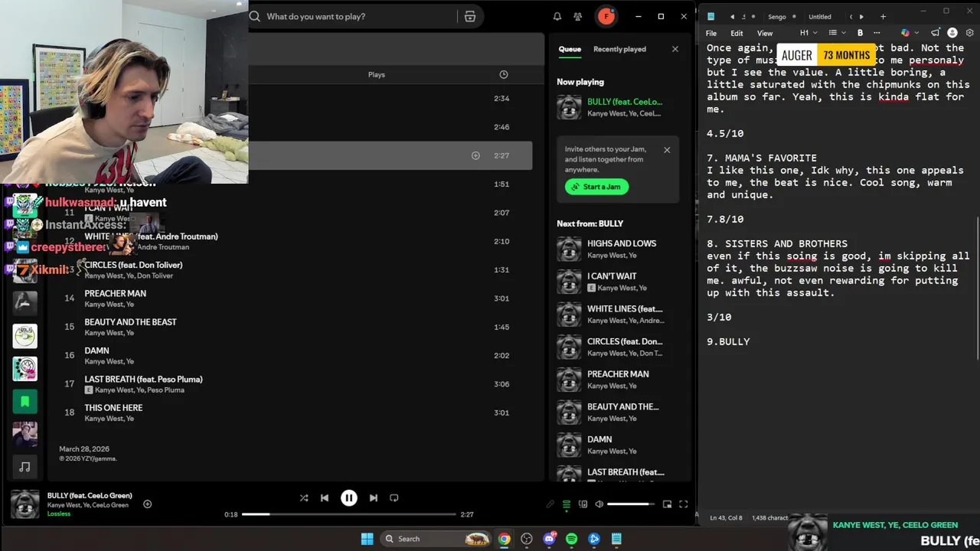Viewport: 980px width, 551px height.
Task: Click the Plays column header
Action: 376,74
